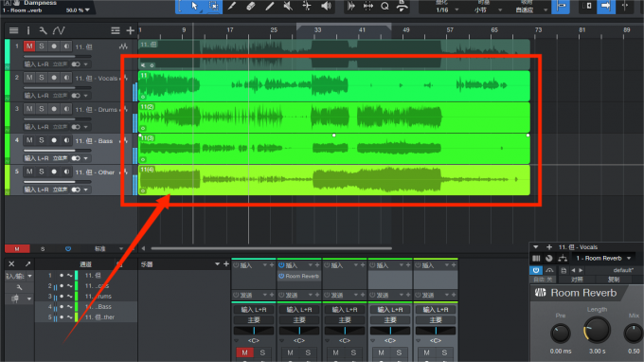This screenshot has width=644, height=362.
Task: Toggle snap button in toolbar
Action: (561, 7)
